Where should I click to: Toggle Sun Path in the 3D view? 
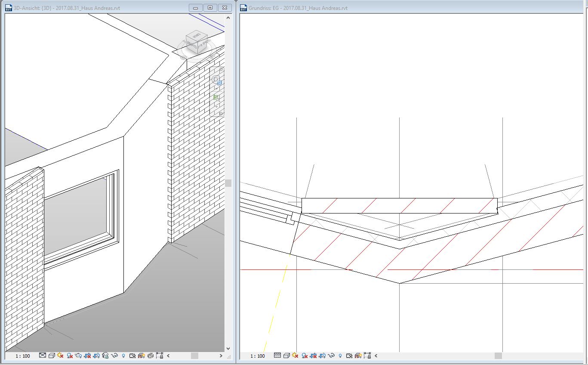click(x=60, y=356)
